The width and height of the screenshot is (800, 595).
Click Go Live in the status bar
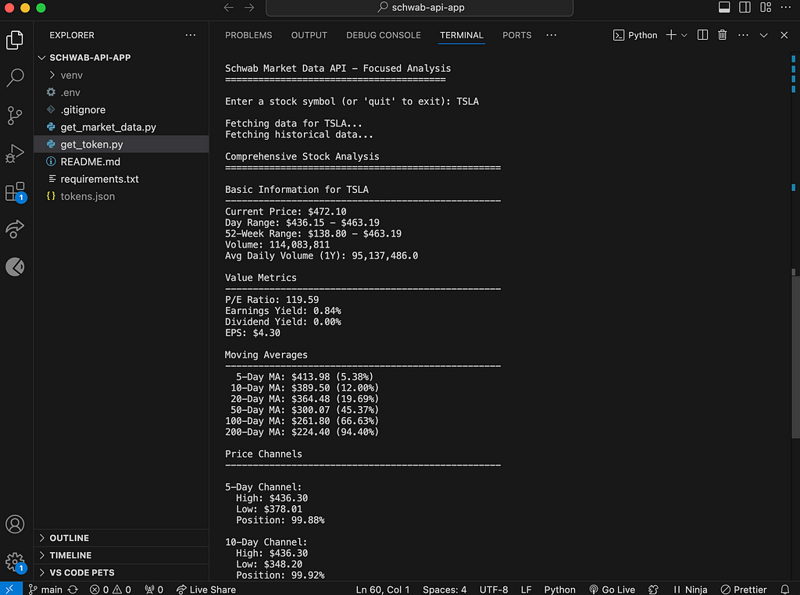pyautogui.click(x=613, y=590)
